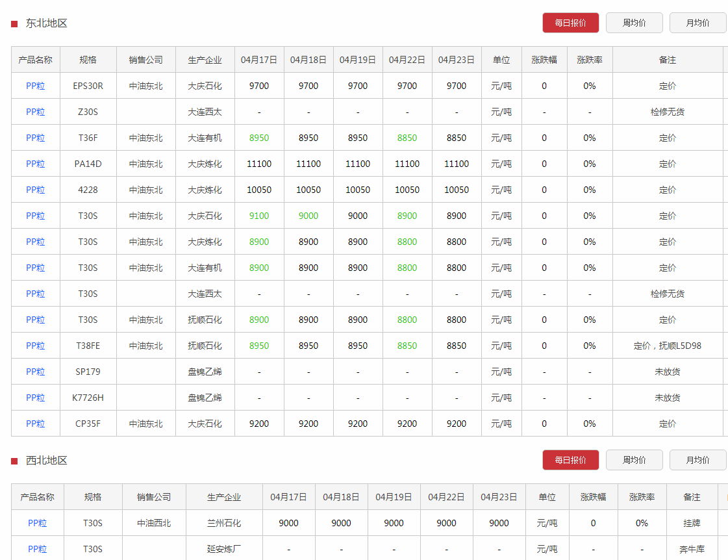The height and width of the screenshot is (560, 728).
Task: Click 盘锦乙烯 producer in SP179 row
Action: pos(205,372)
